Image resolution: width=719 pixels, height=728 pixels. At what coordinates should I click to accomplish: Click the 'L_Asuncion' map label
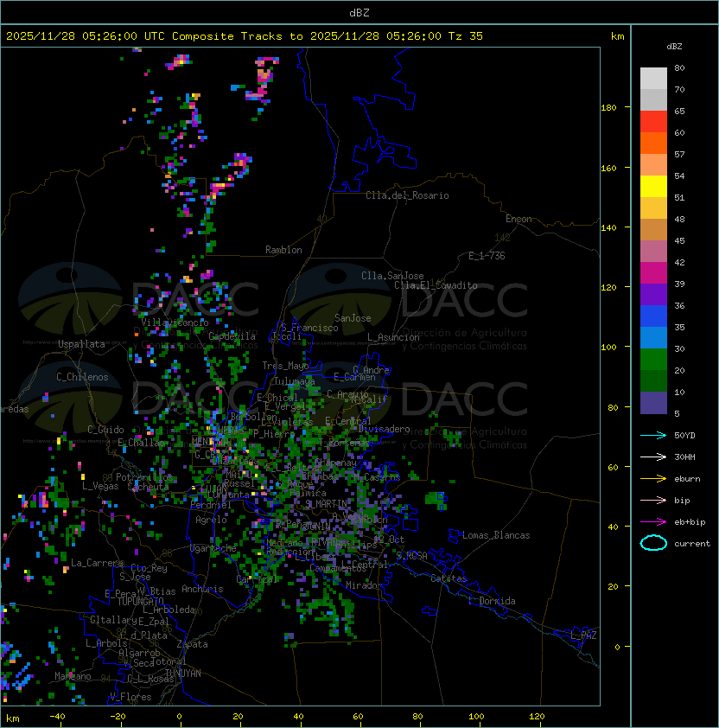(x=393, y=337)
